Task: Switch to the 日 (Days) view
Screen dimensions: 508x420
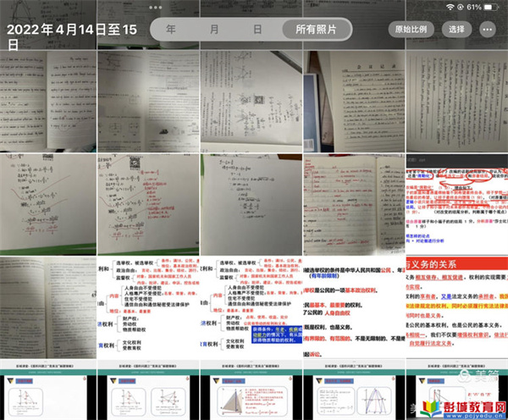Action: [257, 30]
